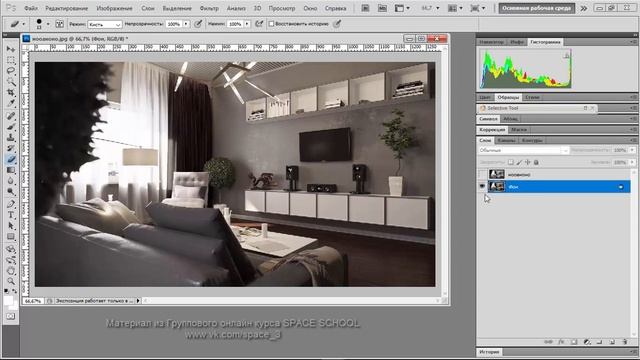The width and height of the screenshot is (640, 360).
Task: Select the History Brush tool
Action: pos(11,148)
